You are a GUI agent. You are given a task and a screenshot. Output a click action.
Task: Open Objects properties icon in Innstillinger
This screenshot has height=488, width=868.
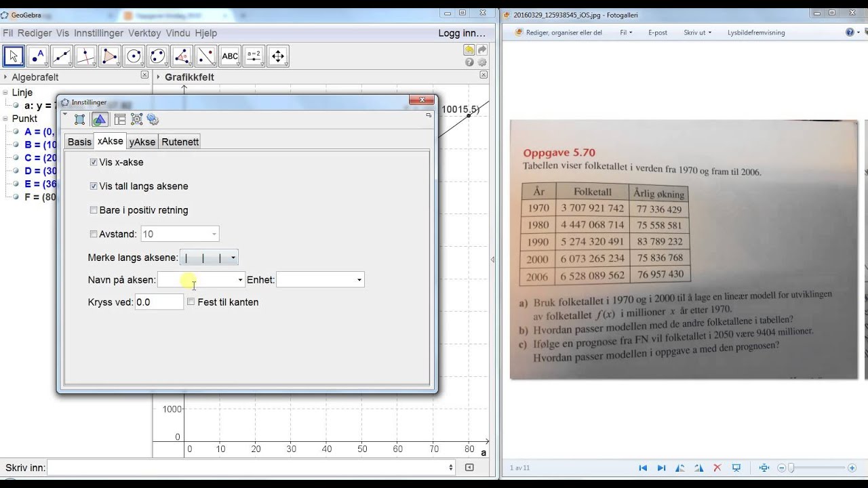[80, 119]
